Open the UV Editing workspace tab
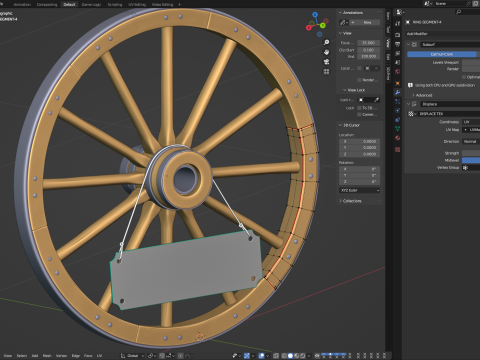The height and width of the screenshot is (360, 480). [x=137, y=5]
